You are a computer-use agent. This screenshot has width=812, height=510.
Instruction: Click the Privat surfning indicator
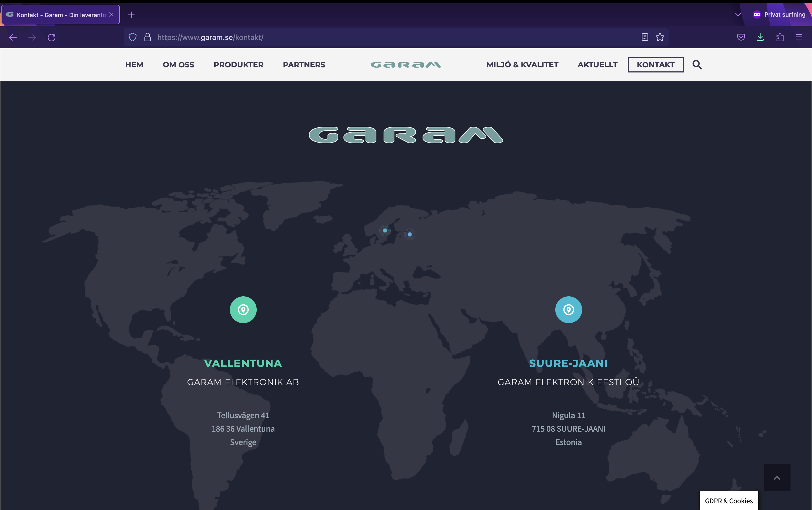click(779, 14)
